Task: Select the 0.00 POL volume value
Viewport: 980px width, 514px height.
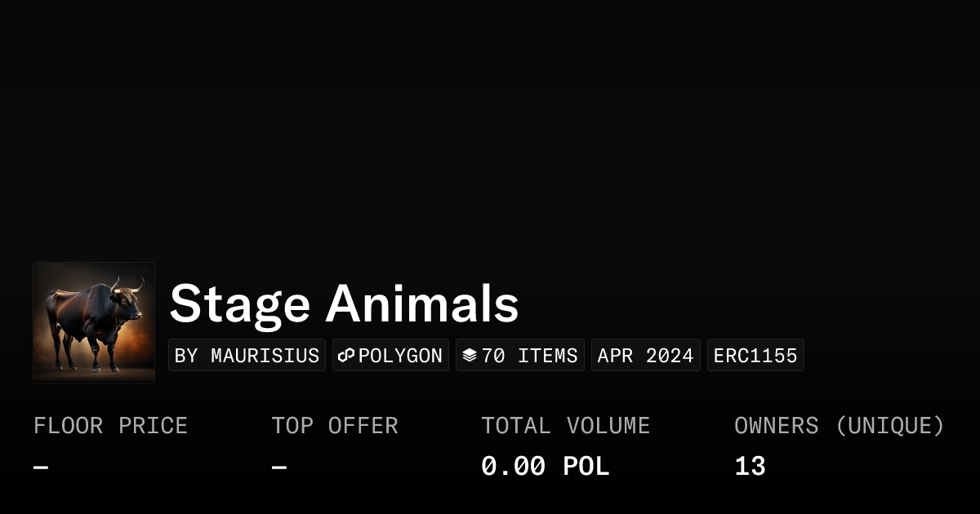Action: (545, 467)
